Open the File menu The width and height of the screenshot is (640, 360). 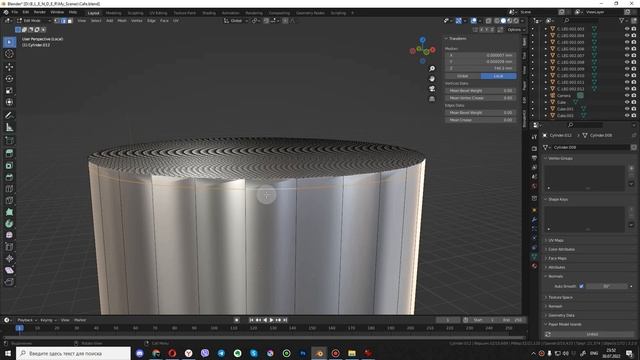click(14, 12)
